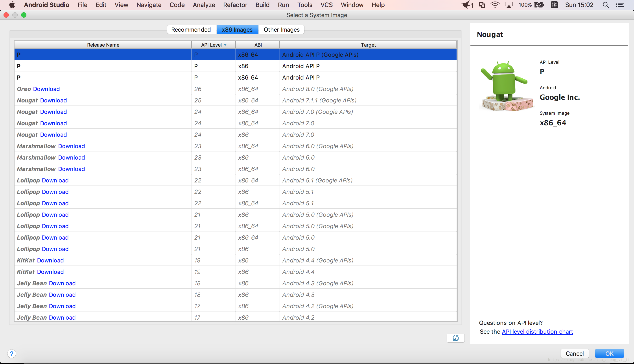634x364 pixels.
Task: Open the help question mark icon
Action: 11,353
